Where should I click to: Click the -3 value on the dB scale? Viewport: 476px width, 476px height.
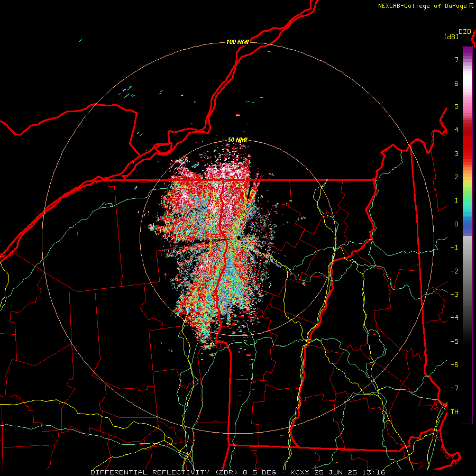click(454, 294)
